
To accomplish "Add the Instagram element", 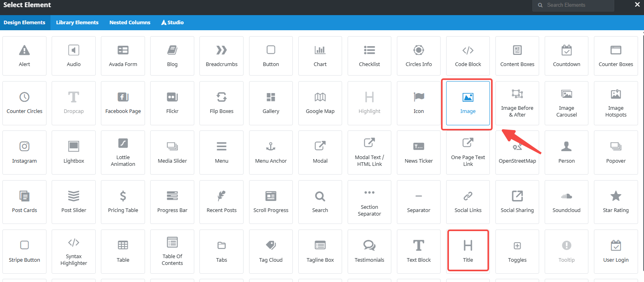I will point(24,153).
